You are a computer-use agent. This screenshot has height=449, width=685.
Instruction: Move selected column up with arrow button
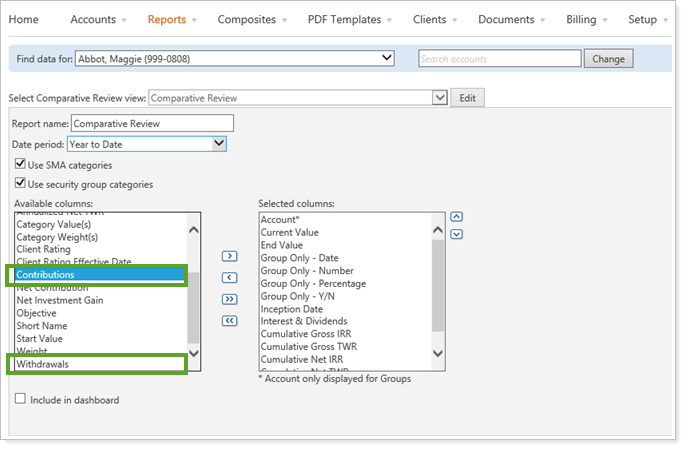coord(456,216)
